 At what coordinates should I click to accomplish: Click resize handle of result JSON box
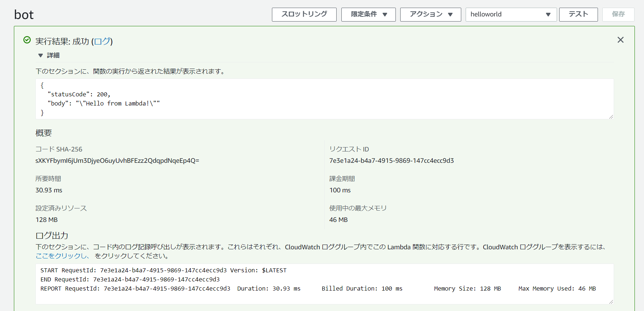click(x=611, y=117)
